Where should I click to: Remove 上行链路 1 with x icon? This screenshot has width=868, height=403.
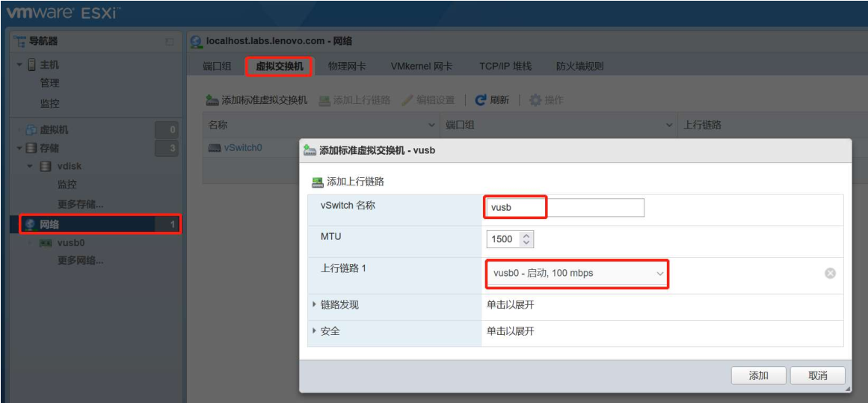click(x=830, y=273)
